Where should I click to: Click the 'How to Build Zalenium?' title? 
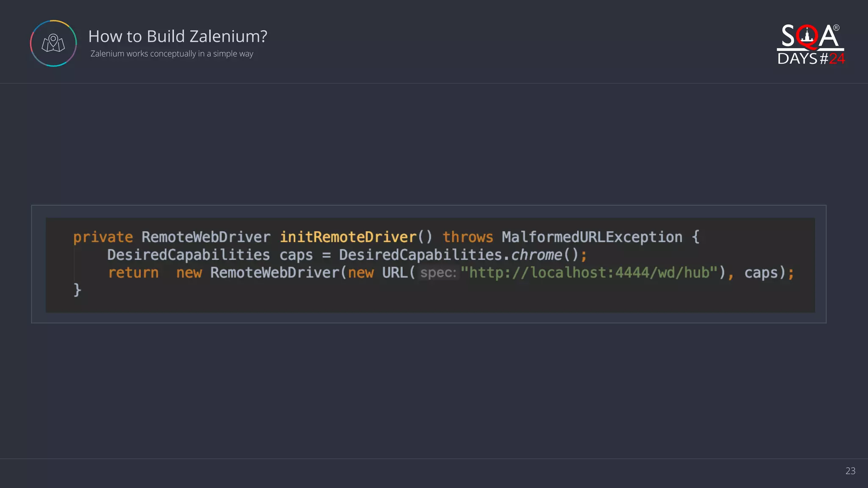(x=178, y=36)
